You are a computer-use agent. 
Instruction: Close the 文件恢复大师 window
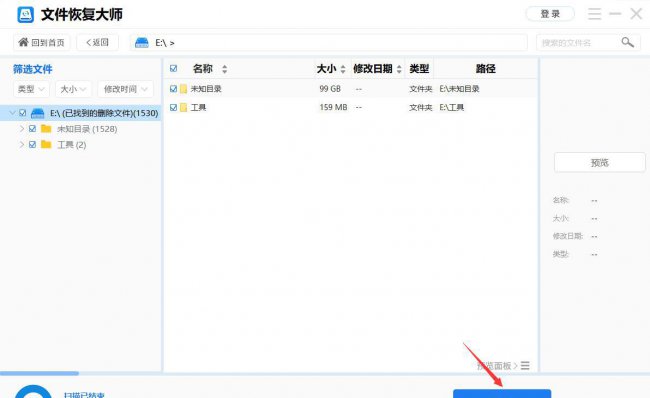pyautogui.click(x=636, y=14)
